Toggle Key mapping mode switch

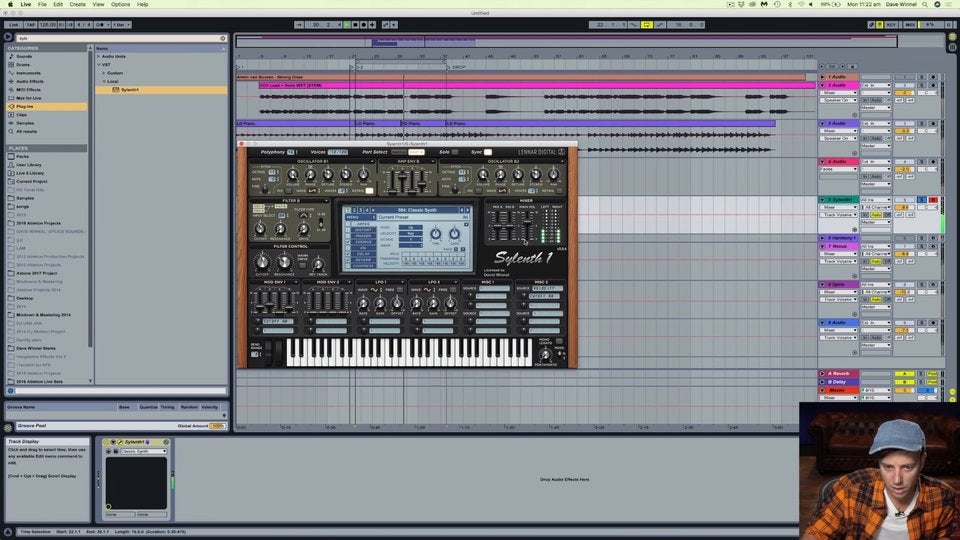click(892, 24)
